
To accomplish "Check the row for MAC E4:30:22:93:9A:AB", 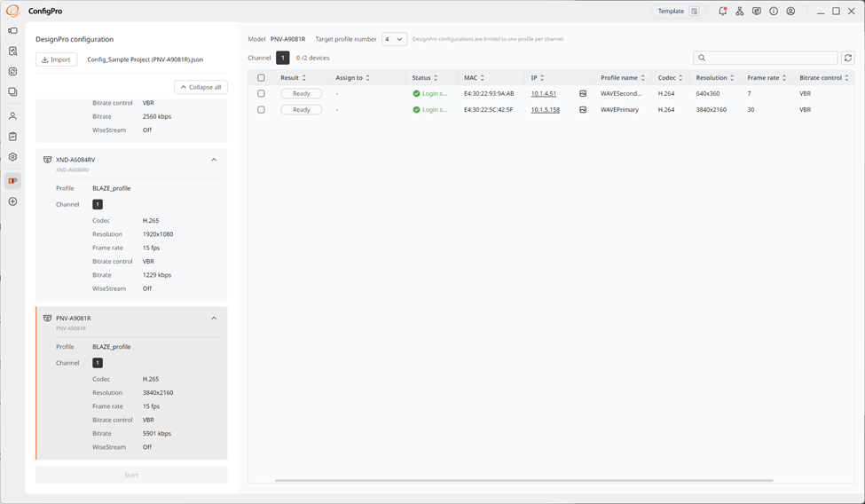I will pos(261,94).
